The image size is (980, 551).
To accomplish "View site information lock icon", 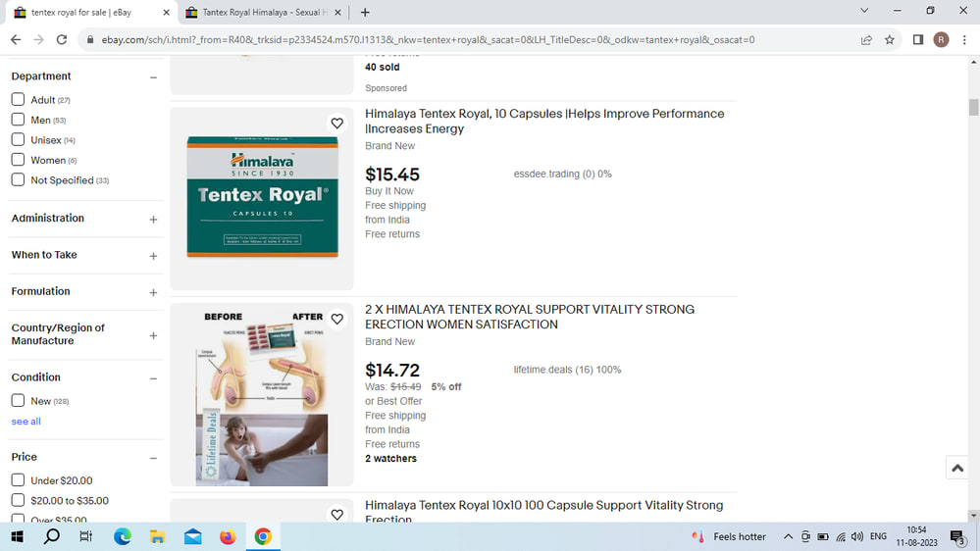I will pyautogui.click(x=90, y=39).
